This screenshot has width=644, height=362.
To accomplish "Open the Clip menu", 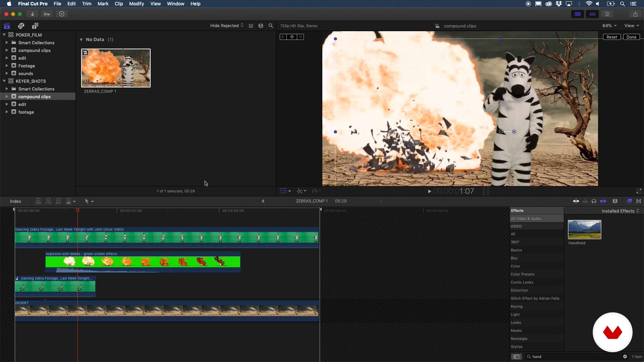I will tap(119, 4).
